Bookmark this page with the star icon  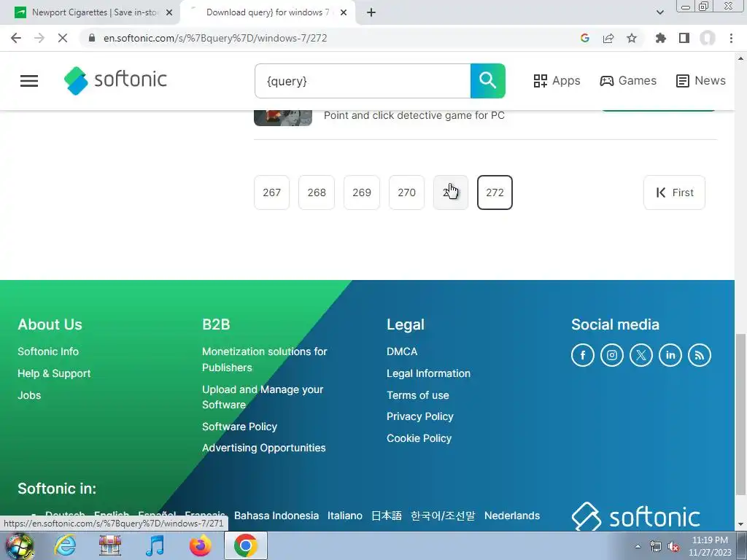(632, 38)
